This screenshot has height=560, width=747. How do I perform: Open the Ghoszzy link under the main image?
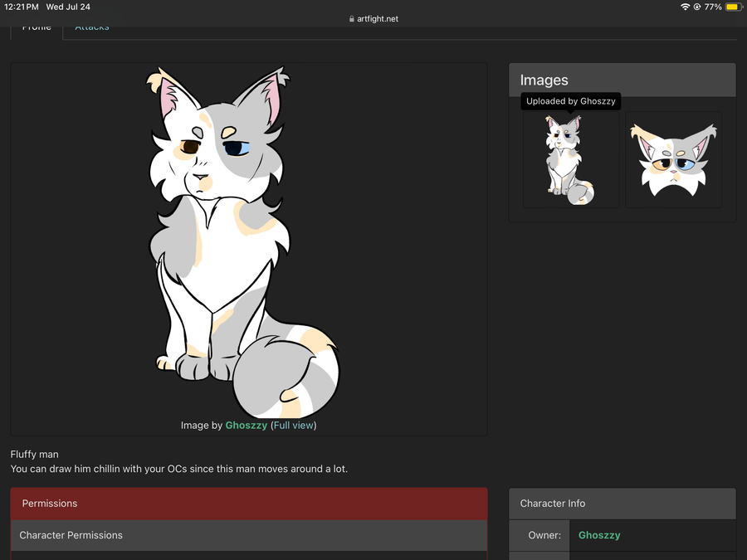[x=247, y=426]
